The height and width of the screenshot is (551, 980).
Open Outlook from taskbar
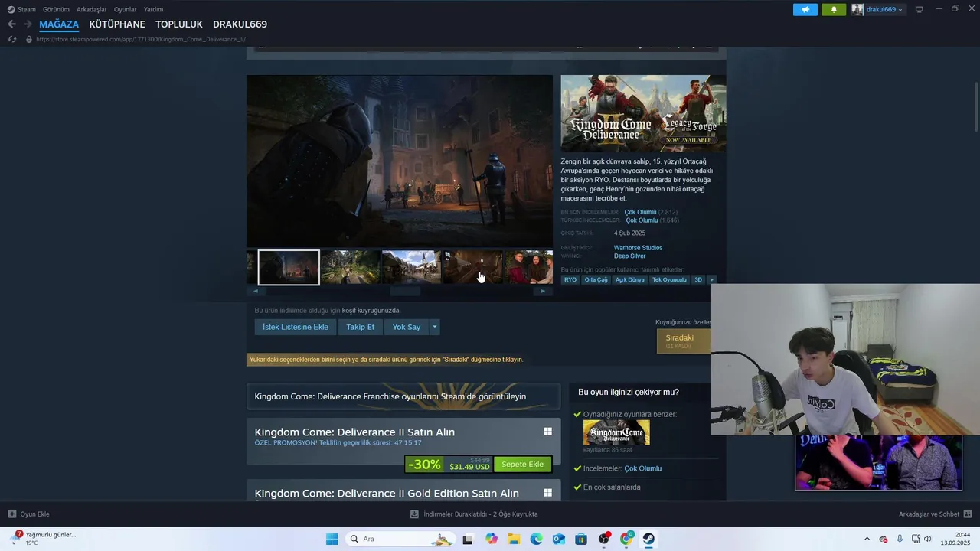[559, 540]
